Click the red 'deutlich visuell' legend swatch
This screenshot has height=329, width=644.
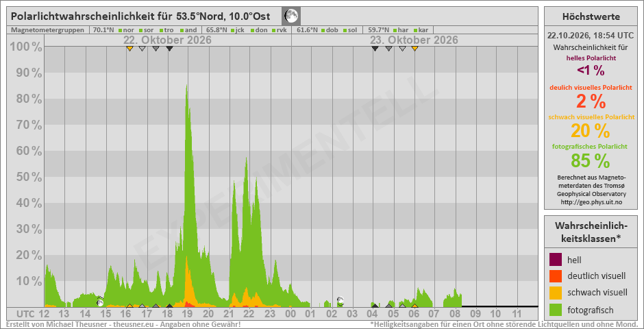(x=556, y=276)
